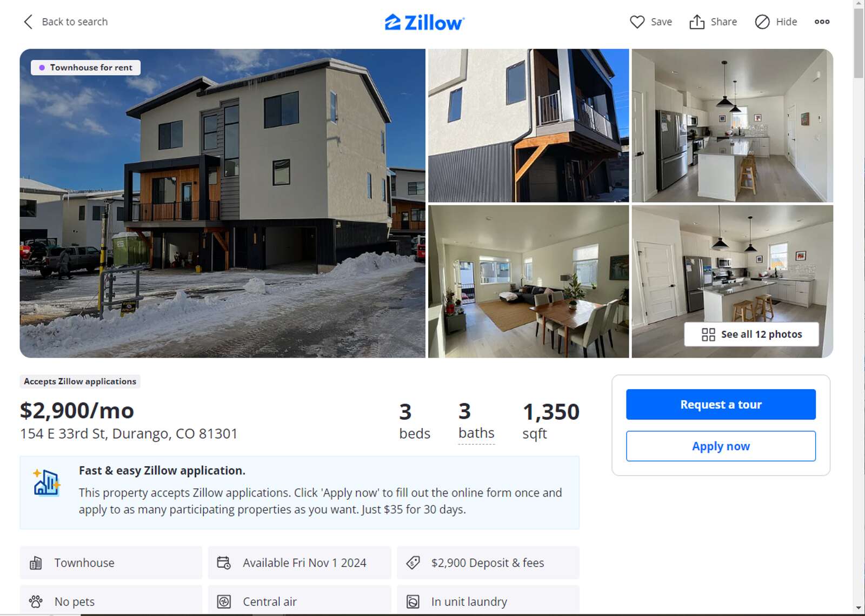Click the underlined baths label
Screen dimensions: 865x616
[x=476, y=433]
